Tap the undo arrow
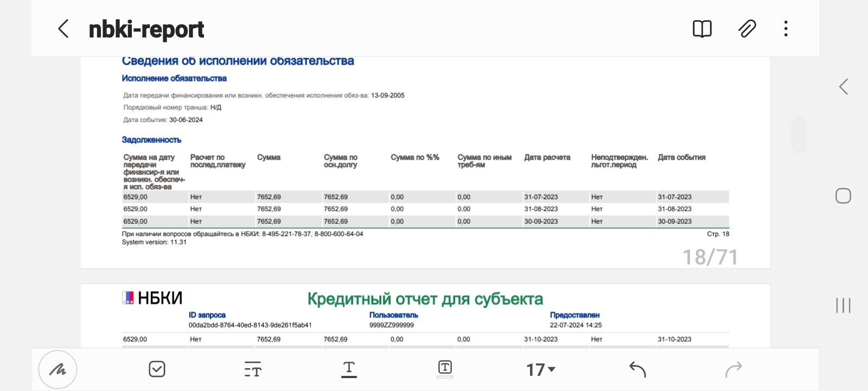The image size is (868, 391). point(637,369)
